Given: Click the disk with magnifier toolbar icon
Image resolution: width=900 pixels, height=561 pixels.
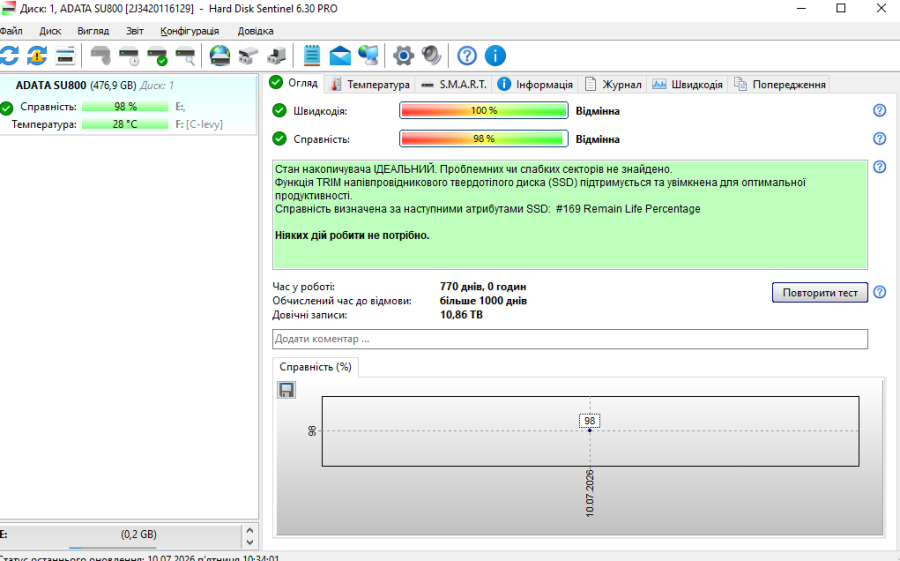Looking at the screenshot, I should click(185, 56).
